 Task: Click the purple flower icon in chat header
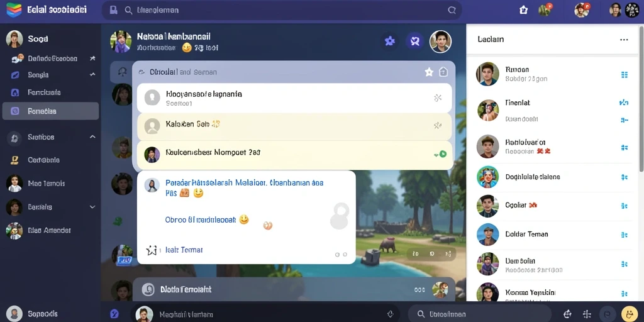coord(389,41)
